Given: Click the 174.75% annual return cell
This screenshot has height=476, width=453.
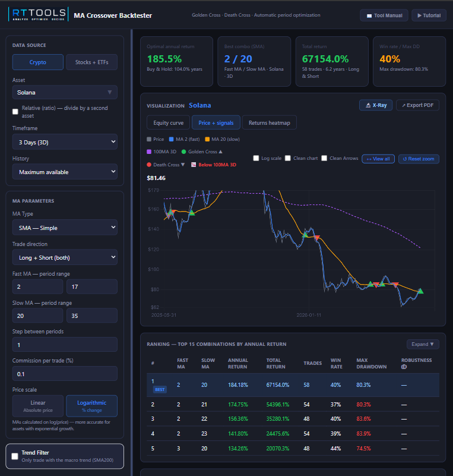Looking at the screenshot, I should (x=238, y=405).
